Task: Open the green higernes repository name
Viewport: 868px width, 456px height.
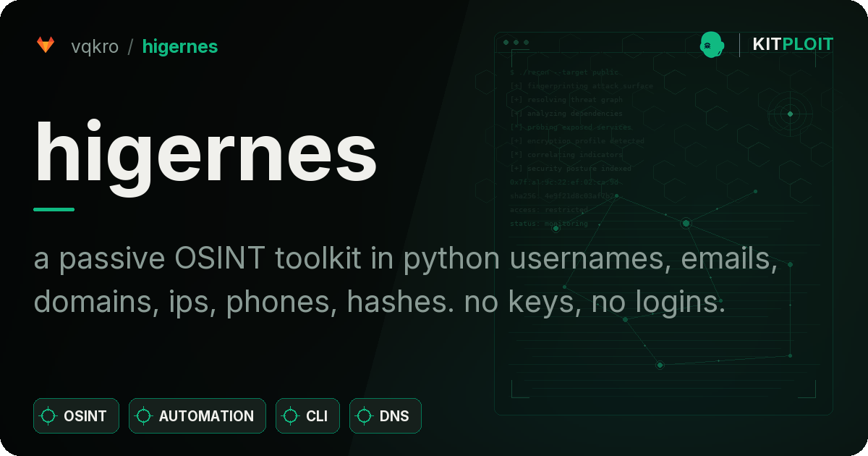Action: coord(180,47)
